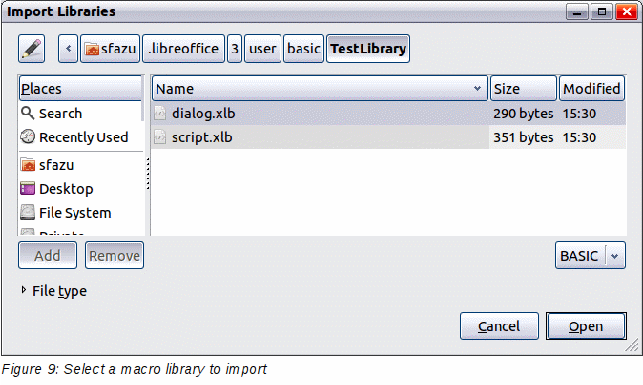Click the pencil type-a-filename icon
Screen dimensions: 643x385
(x=32, y=49)
